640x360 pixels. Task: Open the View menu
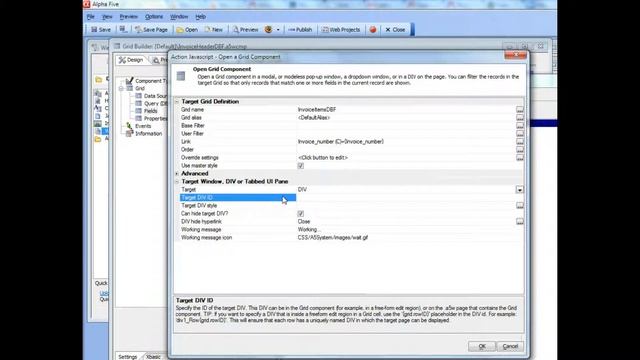pyautogui.click(x=107, y=17)
